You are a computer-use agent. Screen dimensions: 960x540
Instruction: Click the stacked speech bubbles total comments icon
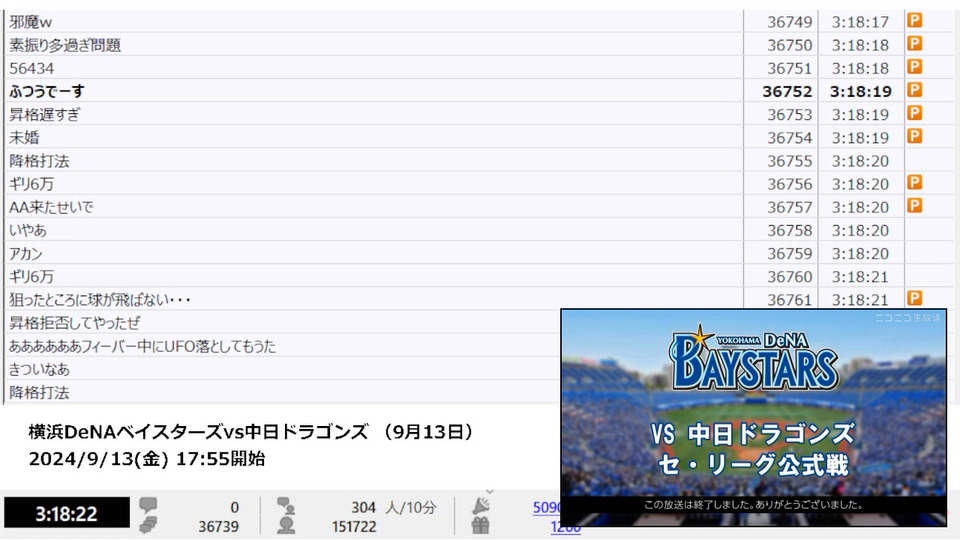pyautogui.click(x=148, y=525)
